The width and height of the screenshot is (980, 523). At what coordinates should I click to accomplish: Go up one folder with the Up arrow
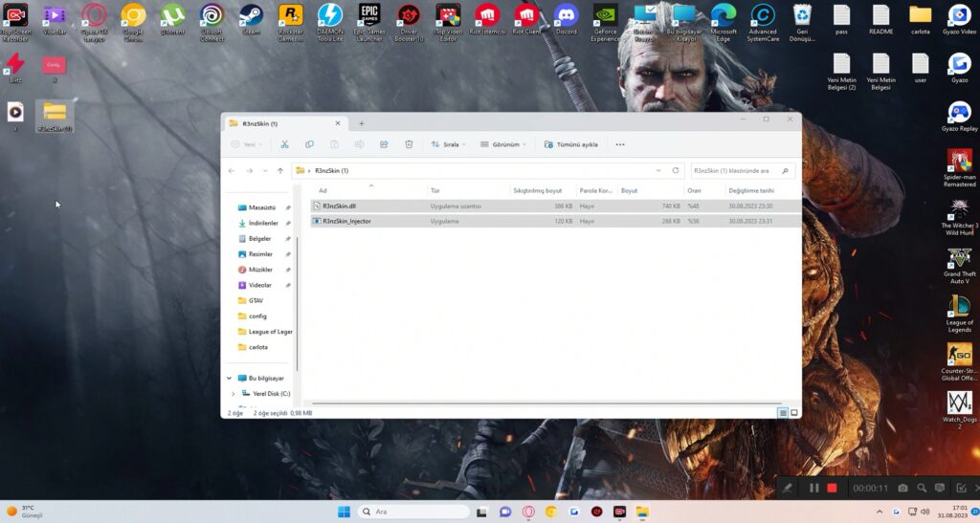(x=280, y=170)
